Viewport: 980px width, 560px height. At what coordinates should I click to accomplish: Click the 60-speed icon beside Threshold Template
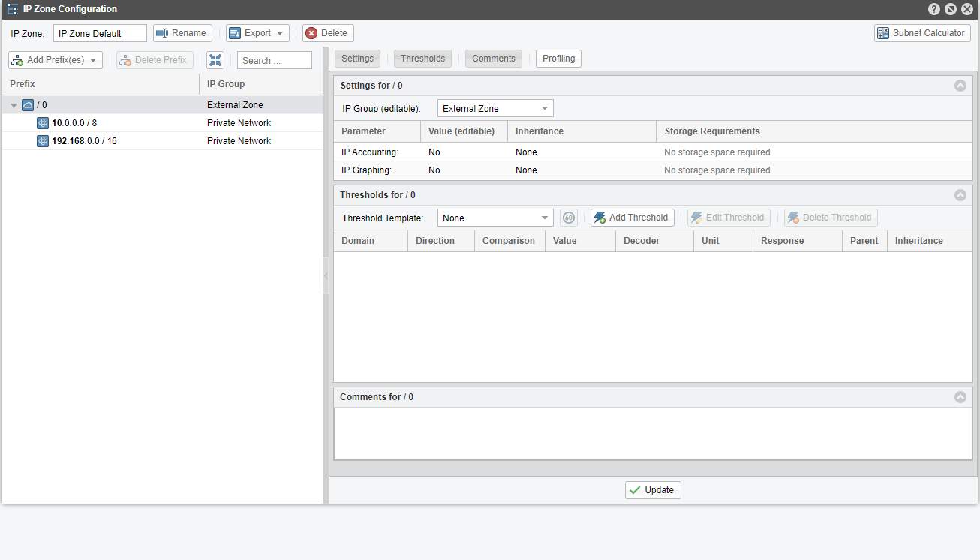[x=569, y=217]
